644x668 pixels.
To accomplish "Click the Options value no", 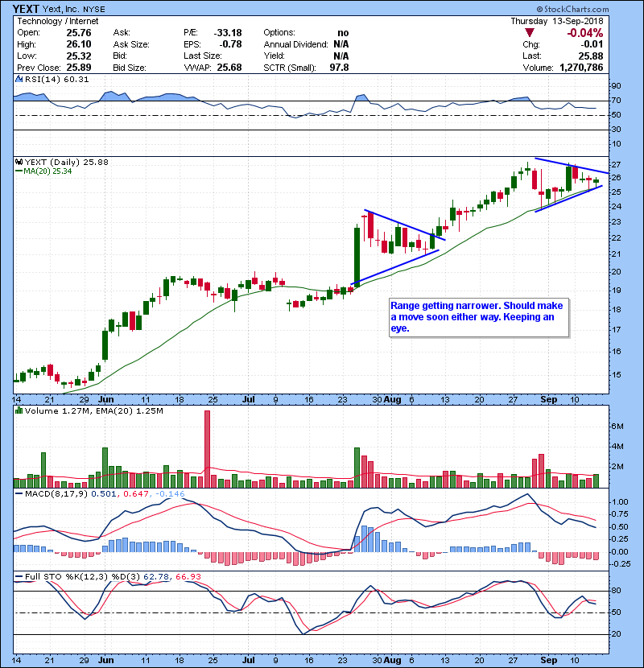I will coord(343,33).
